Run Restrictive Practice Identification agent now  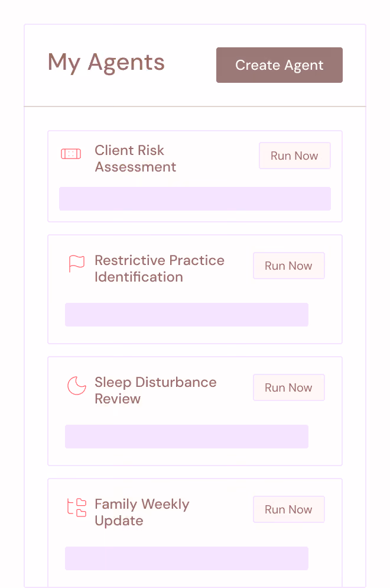[288, 266]
